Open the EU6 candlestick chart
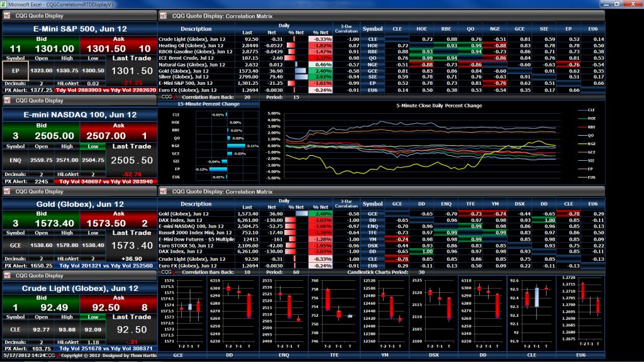Image resolution: width=644 pixels, height=362 pixels. [x=580, y=313]
